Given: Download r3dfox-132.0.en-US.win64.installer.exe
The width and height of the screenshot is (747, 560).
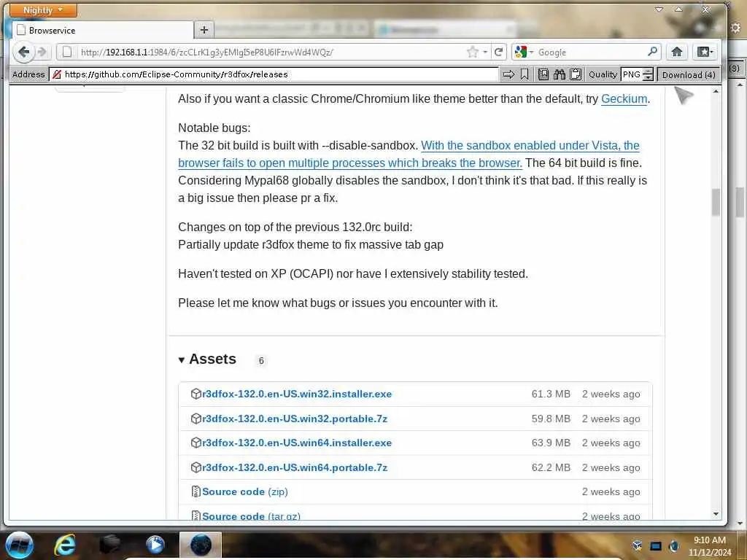Looking at the screenshot, I should pos(297,443).
